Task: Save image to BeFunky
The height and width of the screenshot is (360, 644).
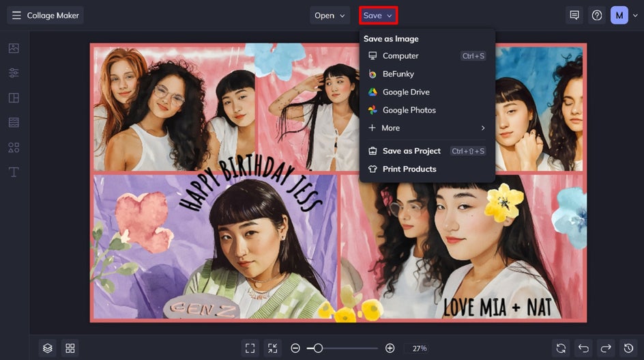Action: pos(427,74)
